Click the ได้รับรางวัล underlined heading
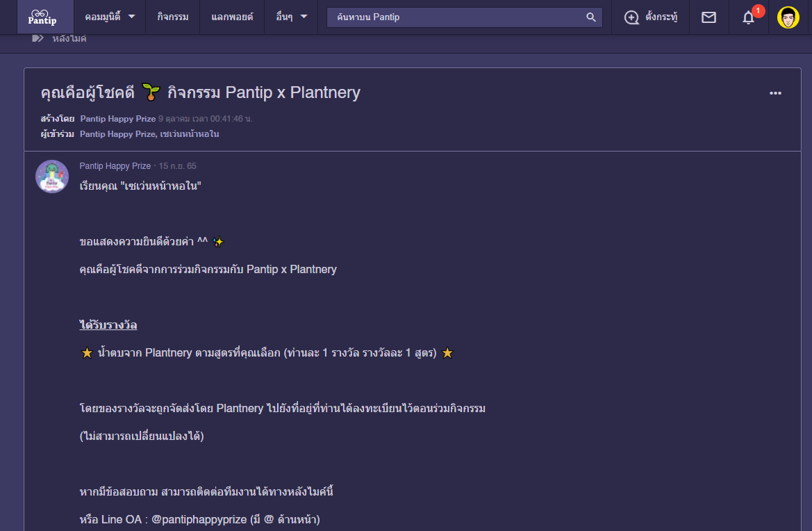The width and height of the screenshot is (812, 531). 108,325
